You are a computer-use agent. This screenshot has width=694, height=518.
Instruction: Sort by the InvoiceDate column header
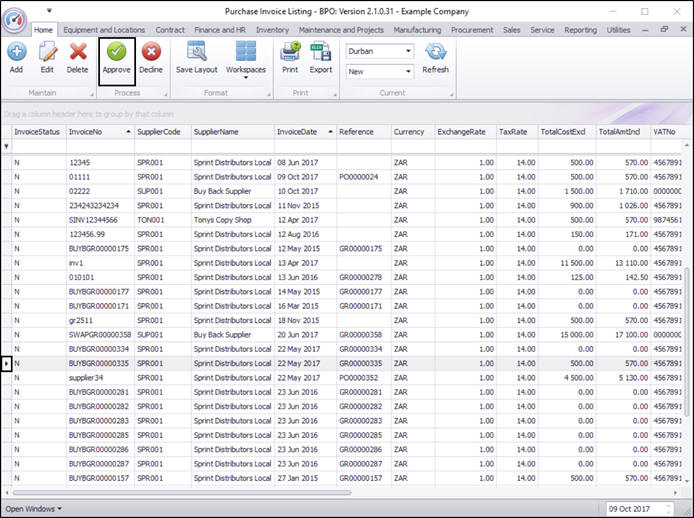303,132
